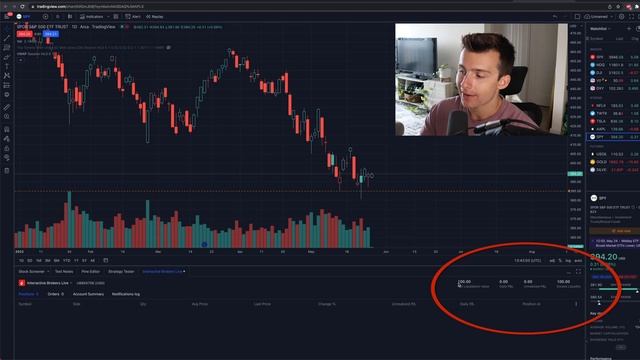Open the positions table column settings
Viewport: 640px width, 360px height.
576,304
